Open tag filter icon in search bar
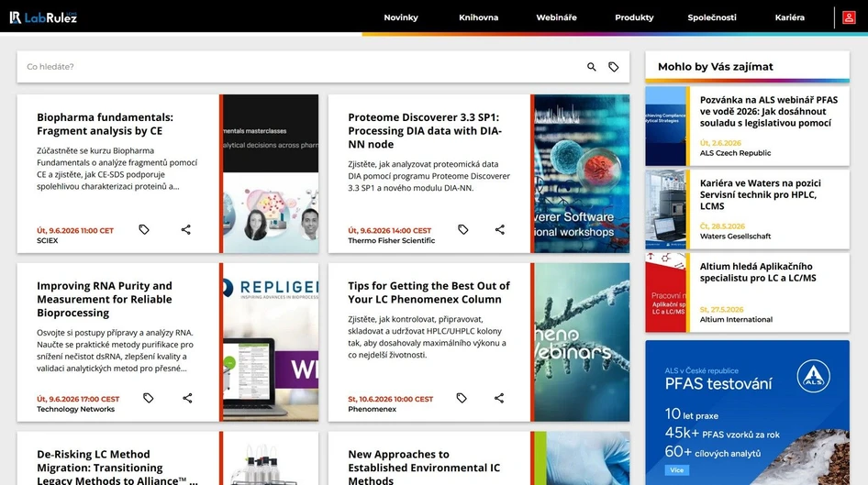Screen dimensions: 868x485 (613, 67)
